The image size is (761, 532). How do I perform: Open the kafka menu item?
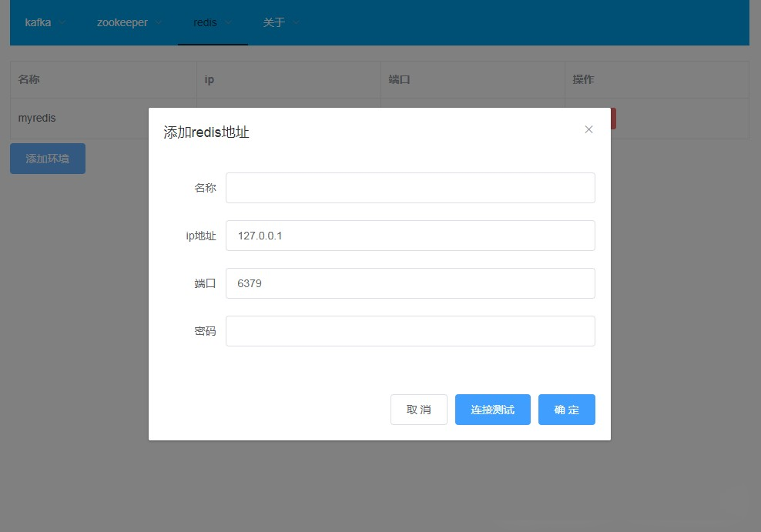[x=38, y=22]
